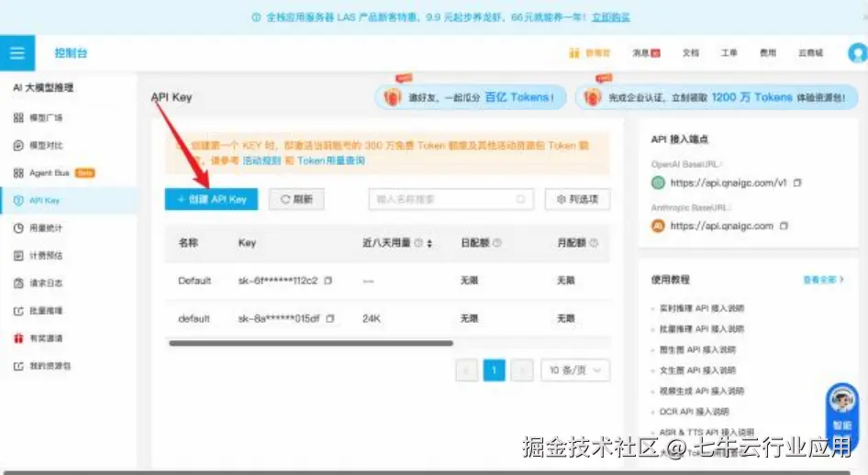Click the table horizontal scrollbar
The image size is (868, 475).
click(310, 343)
